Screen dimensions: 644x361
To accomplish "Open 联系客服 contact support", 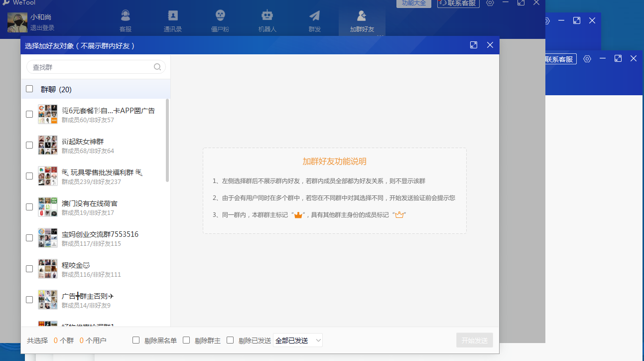I will click(x=458, y=3).
